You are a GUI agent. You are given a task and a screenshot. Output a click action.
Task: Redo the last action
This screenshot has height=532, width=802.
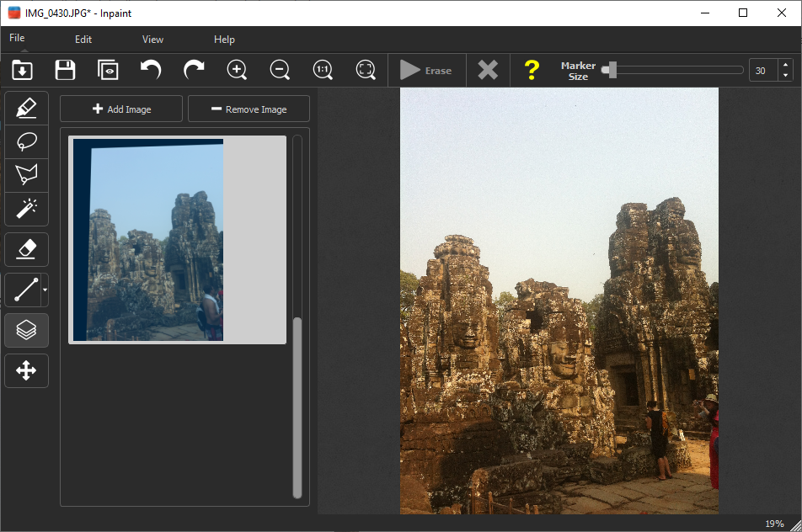(194, 70)
